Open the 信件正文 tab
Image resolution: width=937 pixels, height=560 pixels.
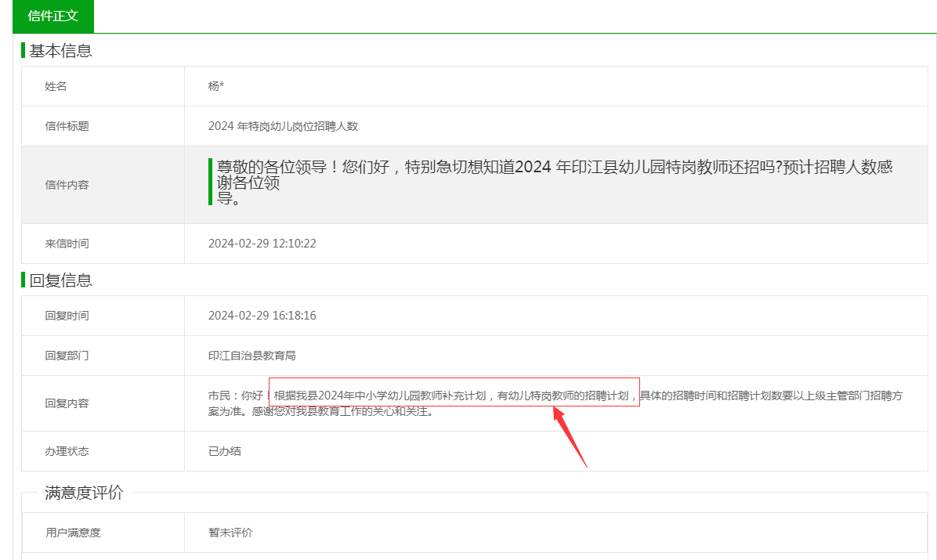[52, 16]
